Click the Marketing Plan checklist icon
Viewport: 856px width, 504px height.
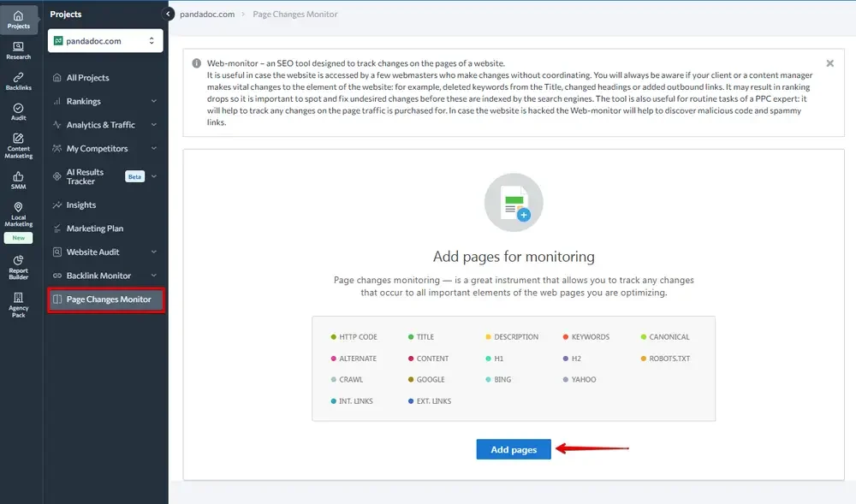(x=56, y=228)
